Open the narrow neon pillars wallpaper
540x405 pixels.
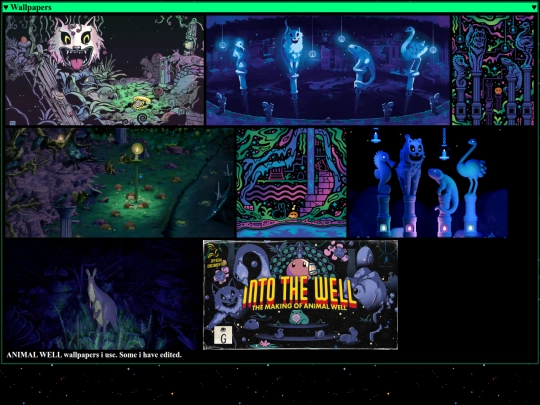pyautogui.click(x=493, y=70)
